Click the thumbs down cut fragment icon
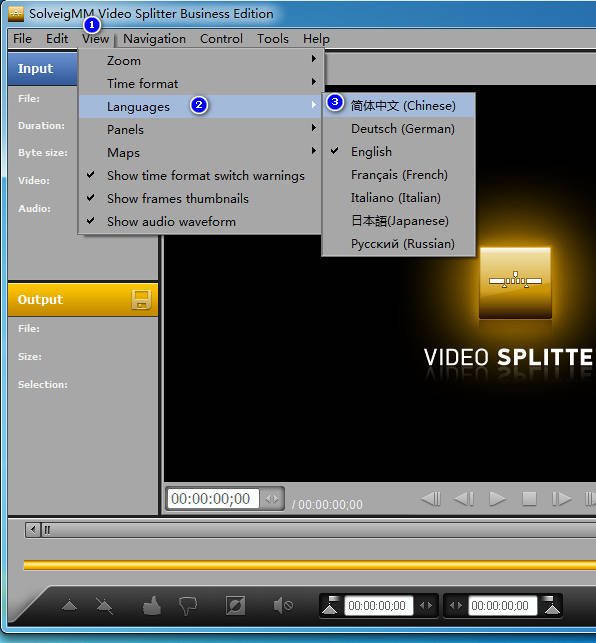Screen dimensions: 596x643 [188, 606]
